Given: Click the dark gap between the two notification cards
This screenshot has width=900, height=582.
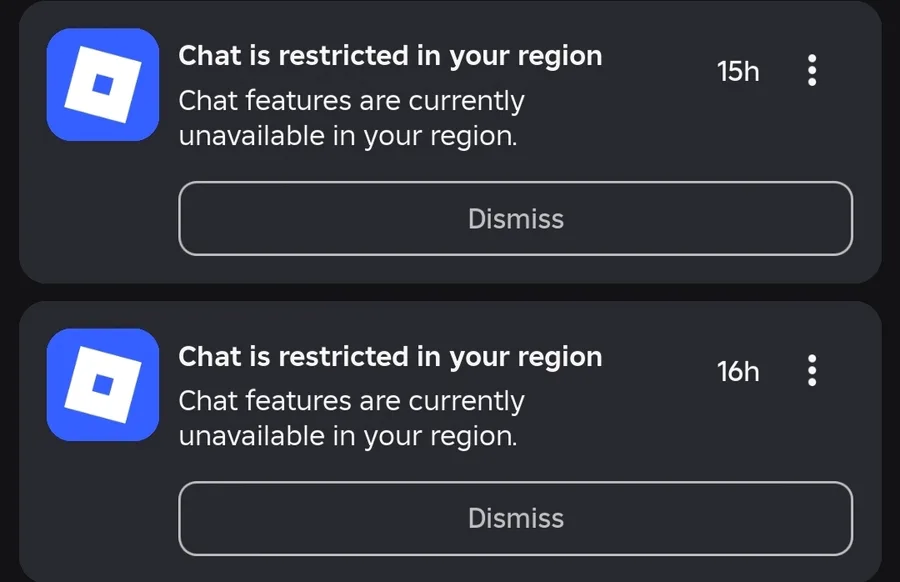Looking at the screenshot, I should click(450, 292).
